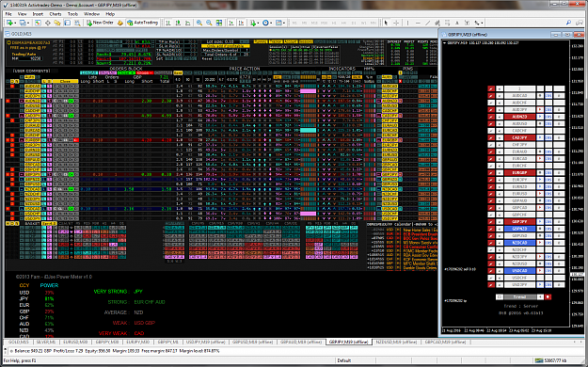Select the Equidistant Channel tool

tap(437, 23)
